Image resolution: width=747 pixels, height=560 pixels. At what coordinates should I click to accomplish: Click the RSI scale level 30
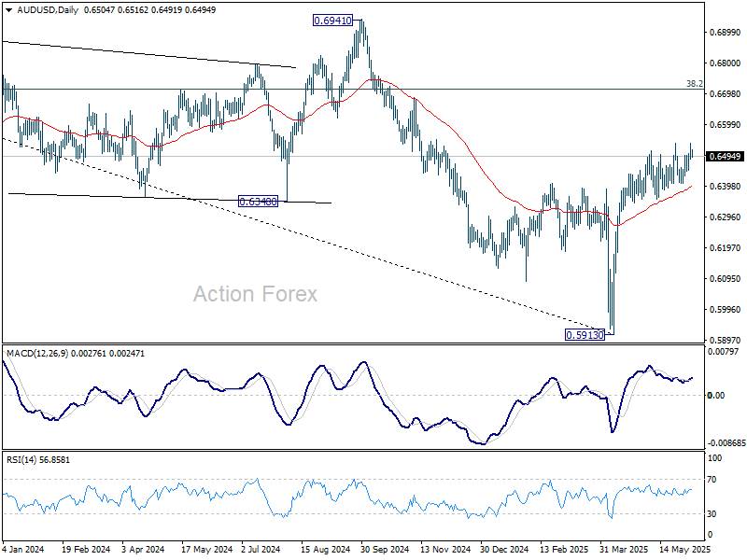click(x=712, y=514)
